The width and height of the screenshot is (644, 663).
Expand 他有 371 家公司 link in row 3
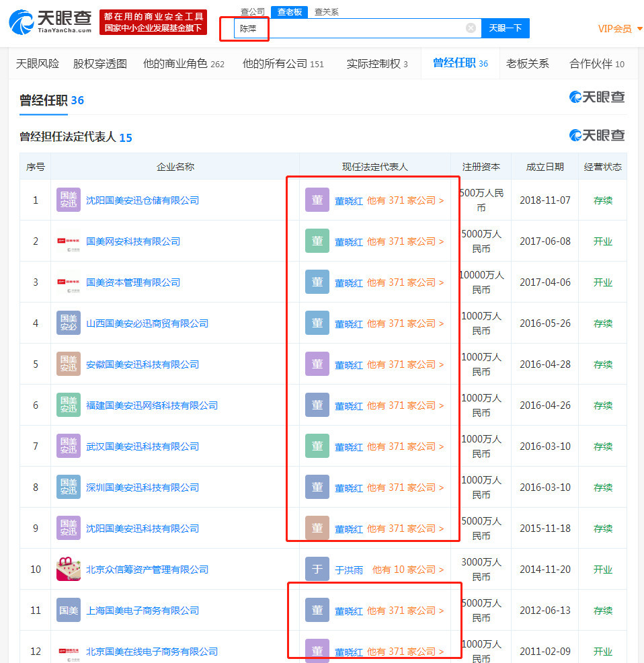pyautogui.click(x=405, y=282)
